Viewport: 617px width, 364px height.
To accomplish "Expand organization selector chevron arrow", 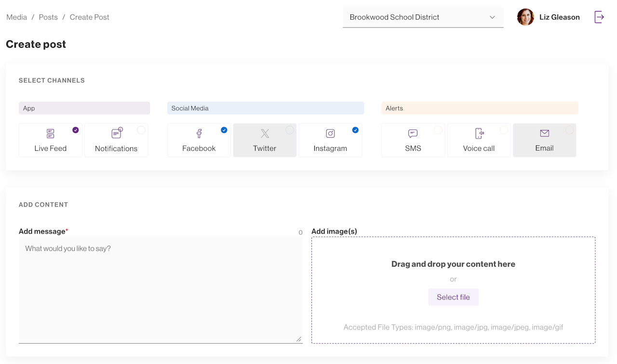I will coord(492,17).
